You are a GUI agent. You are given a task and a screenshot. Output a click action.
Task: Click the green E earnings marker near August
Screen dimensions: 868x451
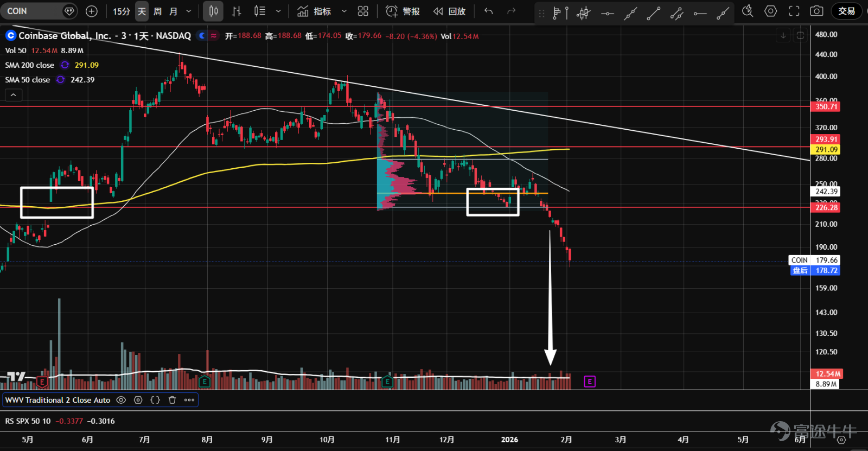tap(205, 382)
